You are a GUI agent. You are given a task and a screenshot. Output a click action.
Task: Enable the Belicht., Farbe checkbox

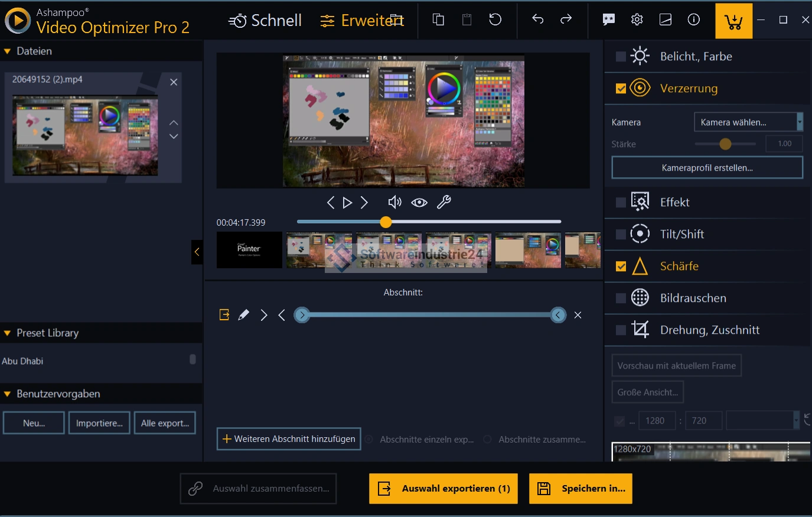click(x=621, y=57)
